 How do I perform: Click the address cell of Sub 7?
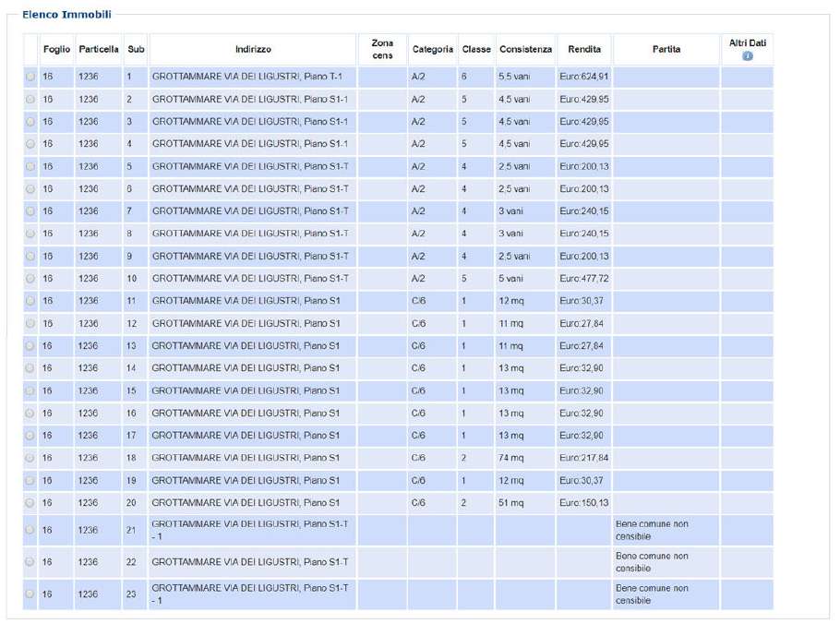(x=251, y=211)
